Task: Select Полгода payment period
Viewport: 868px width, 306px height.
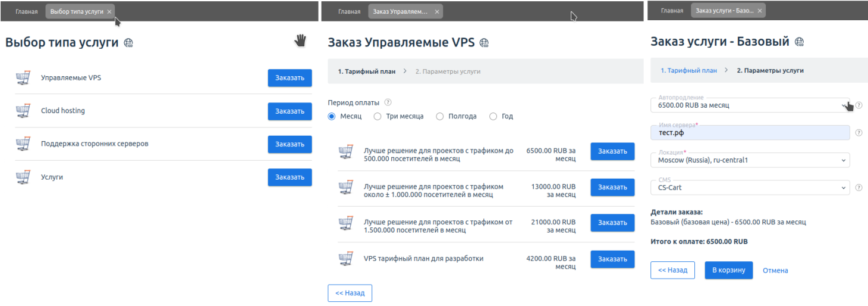Action: pos(440,117)
